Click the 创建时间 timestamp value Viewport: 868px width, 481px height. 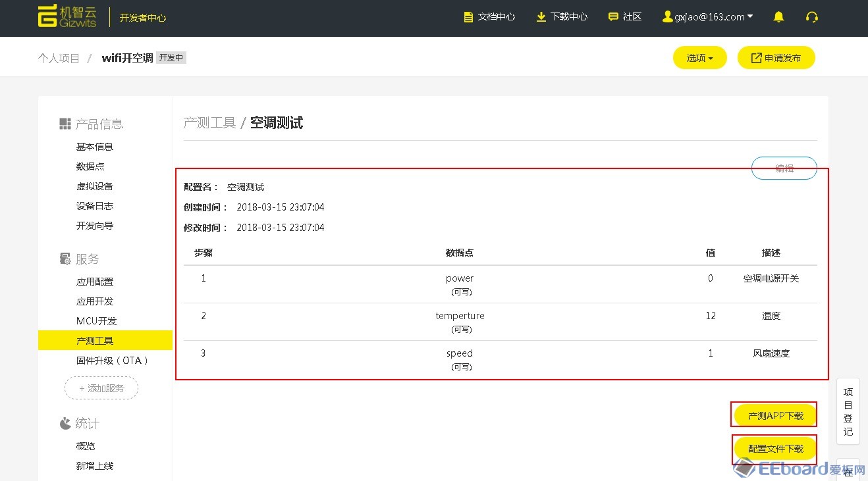(281, 207)
